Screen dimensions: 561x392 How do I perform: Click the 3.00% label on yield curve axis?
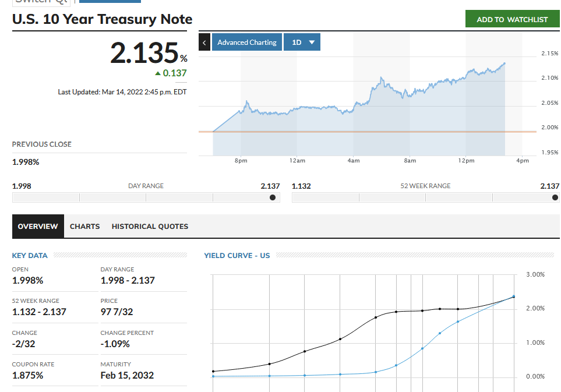click(535, 274)
